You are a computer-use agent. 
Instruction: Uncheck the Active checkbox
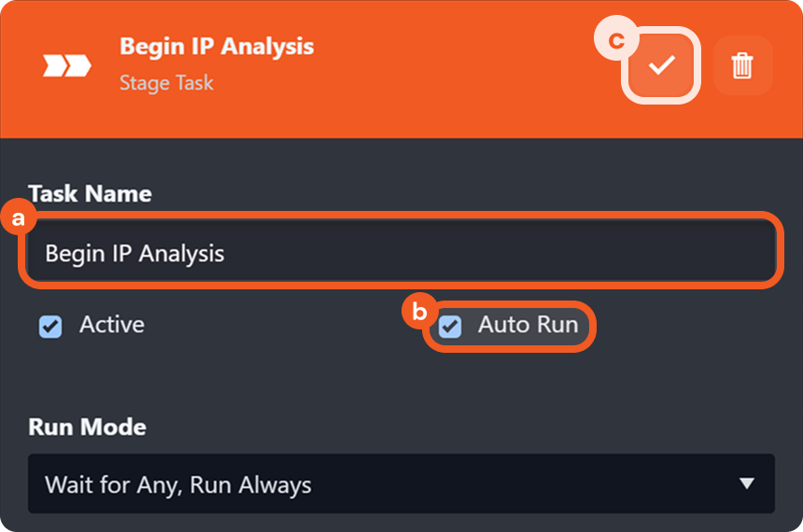(x=50, y=327)
